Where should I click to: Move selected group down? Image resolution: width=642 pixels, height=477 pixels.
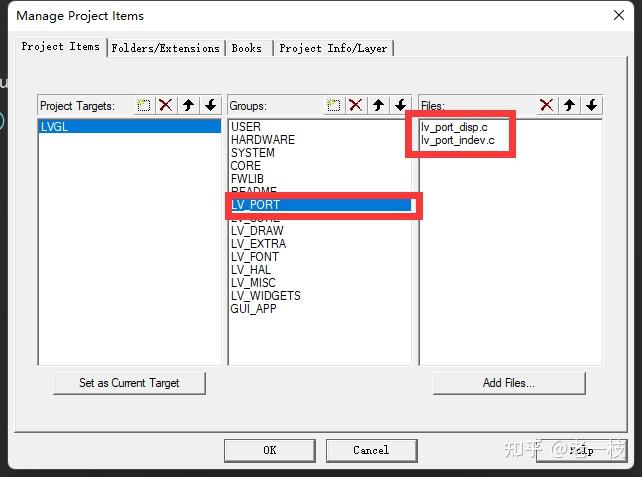pos(400,105)
